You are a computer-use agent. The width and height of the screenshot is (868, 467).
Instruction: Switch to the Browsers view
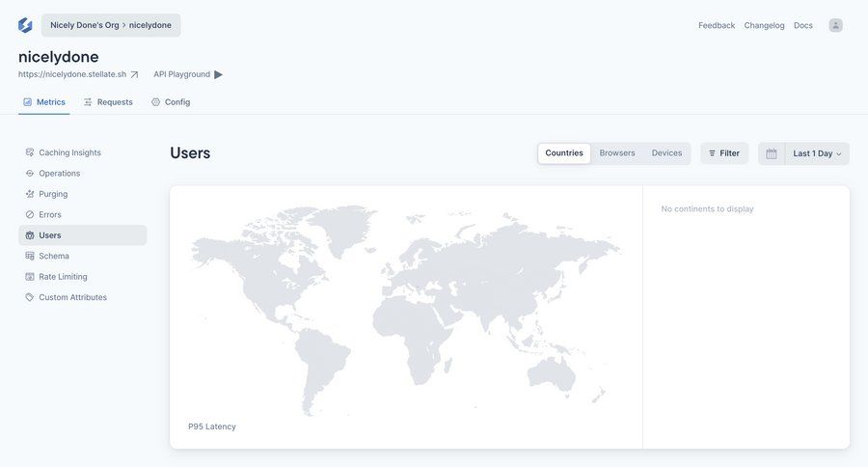[617, 153]
